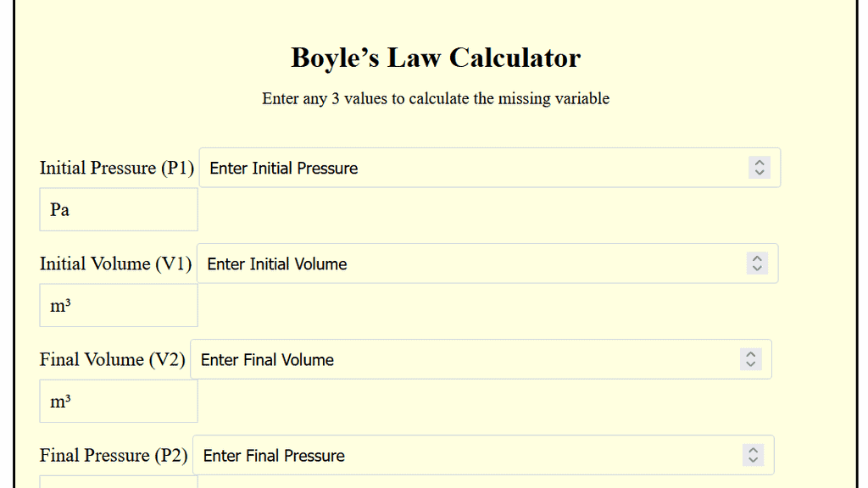Increment Initial Pressure with spinner up arrow
This screenshot has height=488, width=868.
pos(759,163)
